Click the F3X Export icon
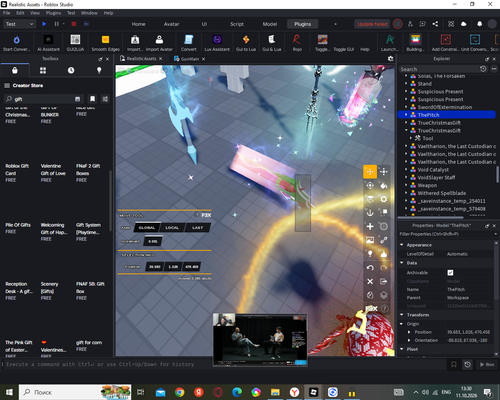500x400 pixels. pos(384,282)
